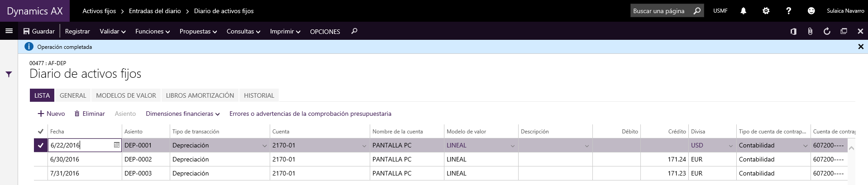Click the Registrar button

tap(77, 31)
